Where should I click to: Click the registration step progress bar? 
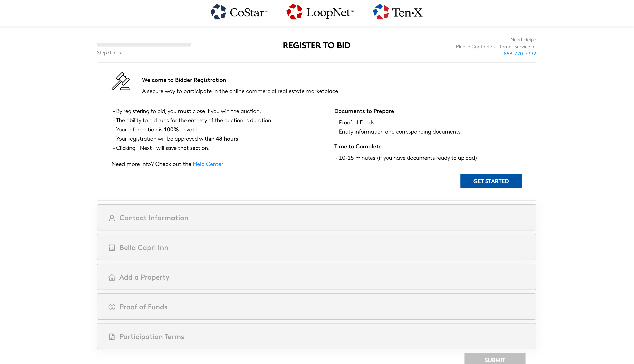(144, 45)
